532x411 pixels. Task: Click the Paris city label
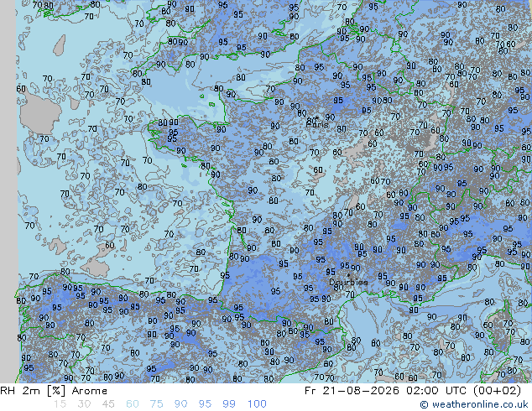tap(317, 124)
